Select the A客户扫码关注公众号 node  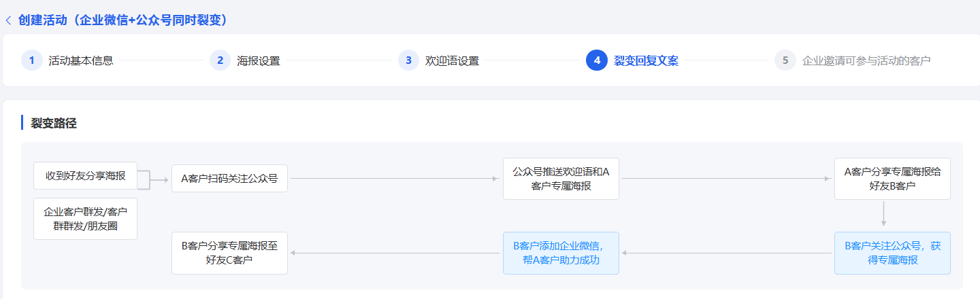click(x=229, y=179)
